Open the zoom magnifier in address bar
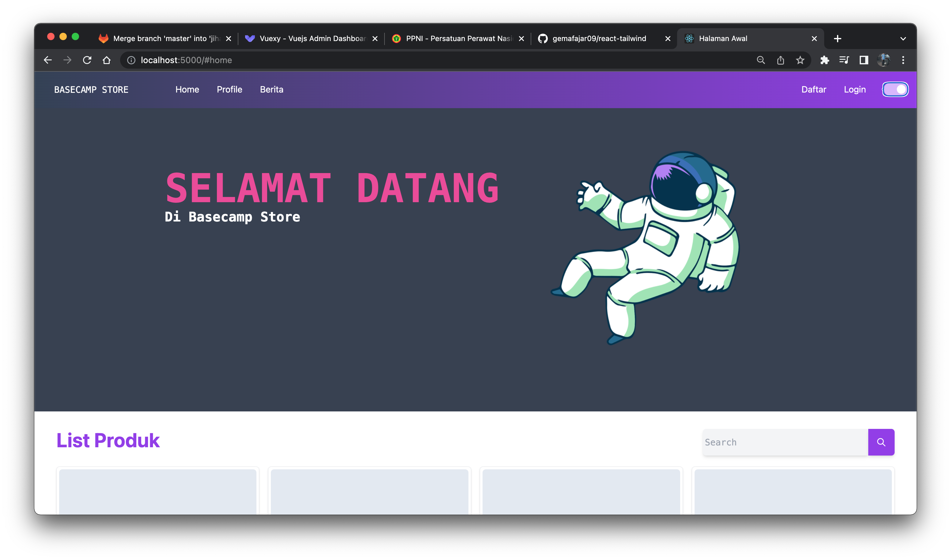Viewport: 951px width, 560px height. coord(761,60)
